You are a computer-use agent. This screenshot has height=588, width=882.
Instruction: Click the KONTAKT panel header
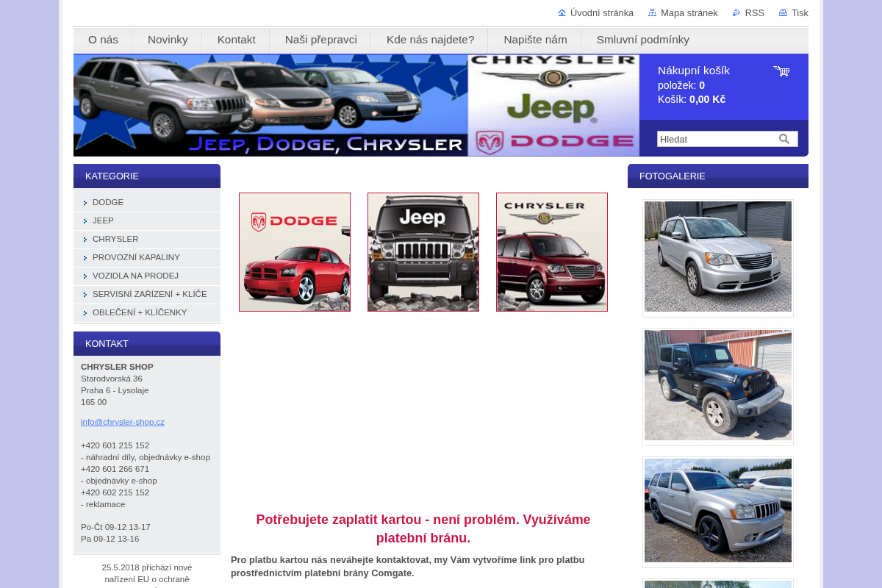tap(147, 343)
